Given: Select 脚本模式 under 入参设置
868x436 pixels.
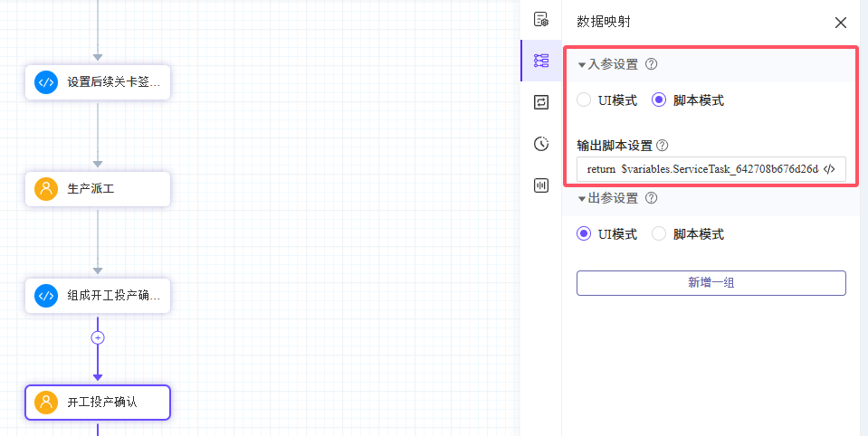Looking at the screenshot, I should point(659,100).
